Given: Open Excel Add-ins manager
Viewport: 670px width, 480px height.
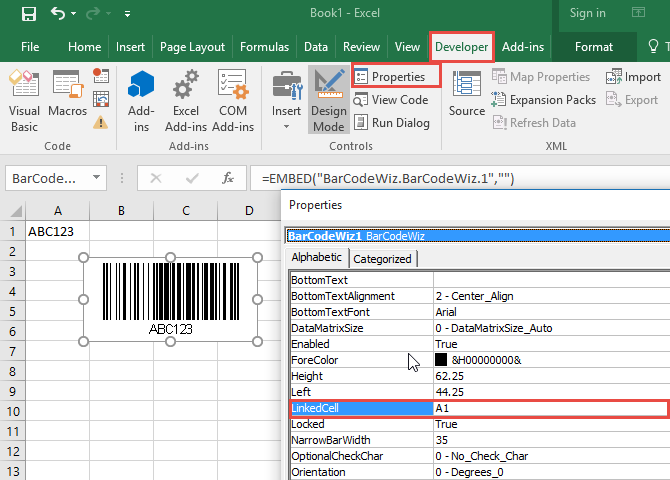Looking at the screenshot, I should 186,101.
